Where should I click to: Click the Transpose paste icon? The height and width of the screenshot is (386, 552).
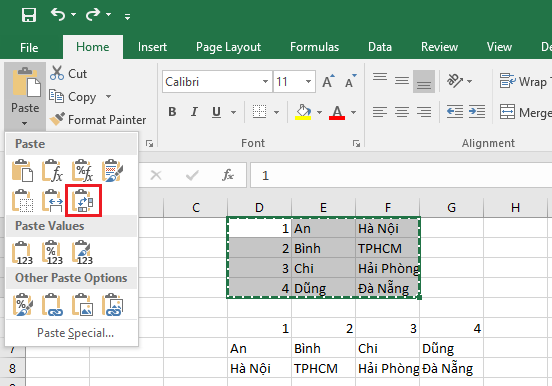pyautogui.click(x=83, y=201)
